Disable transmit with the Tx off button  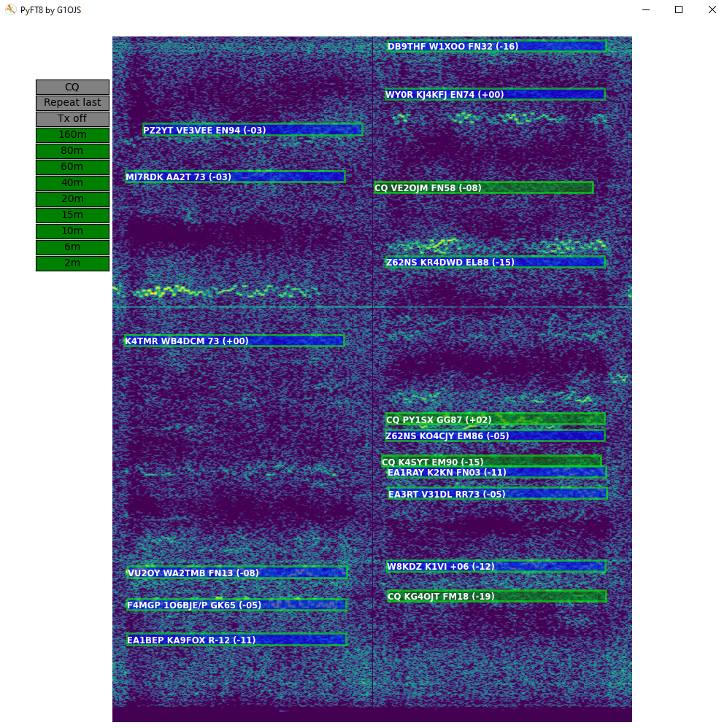(72, 118)
